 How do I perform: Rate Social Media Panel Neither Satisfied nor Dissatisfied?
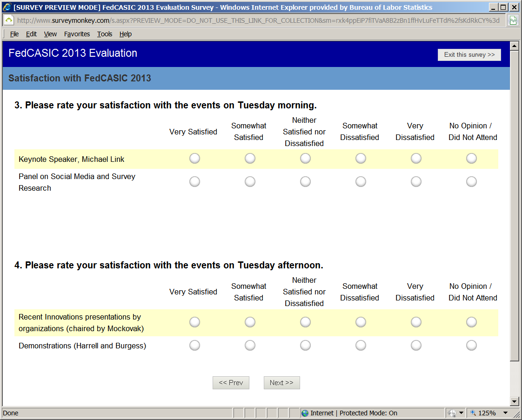[x=305, y=182]
